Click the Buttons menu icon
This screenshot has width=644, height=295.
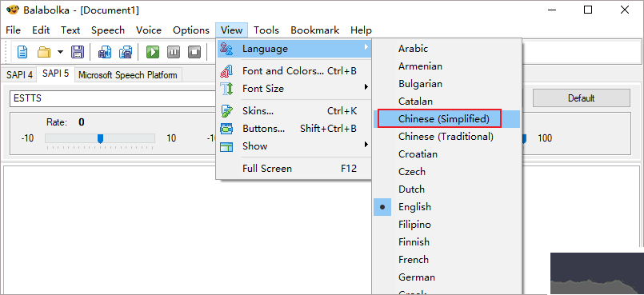click(226, 129)
